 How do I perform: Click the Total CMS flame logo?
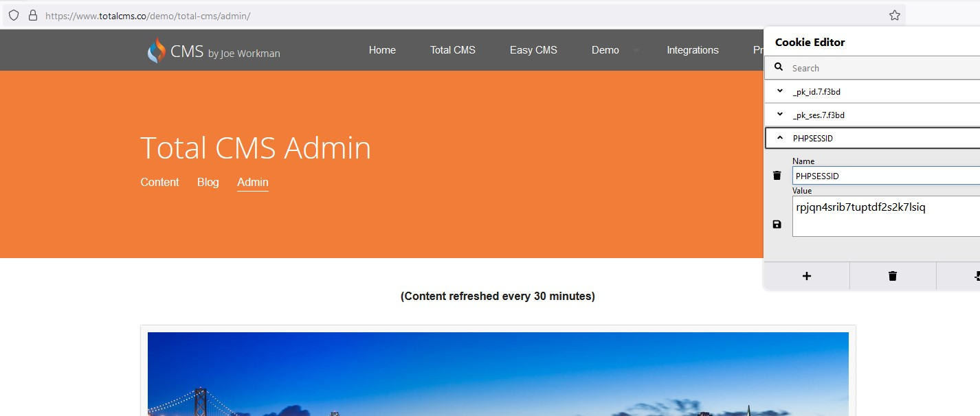click(x=157, y=50)
